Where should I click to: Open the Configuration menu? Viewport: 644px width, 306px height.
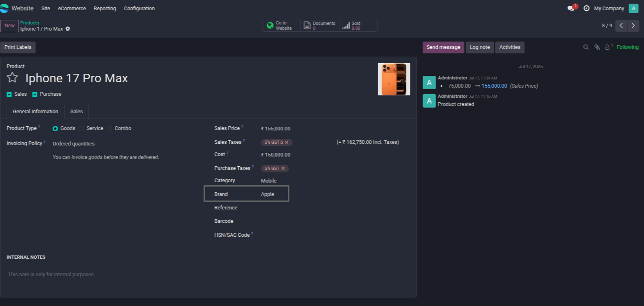tap(139, 9)
